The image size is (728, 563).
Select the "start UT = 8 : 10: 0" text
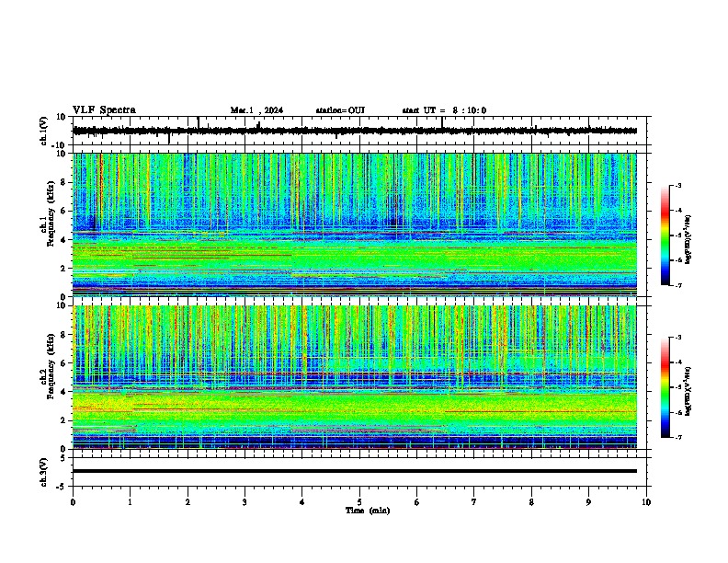point(444,110)
